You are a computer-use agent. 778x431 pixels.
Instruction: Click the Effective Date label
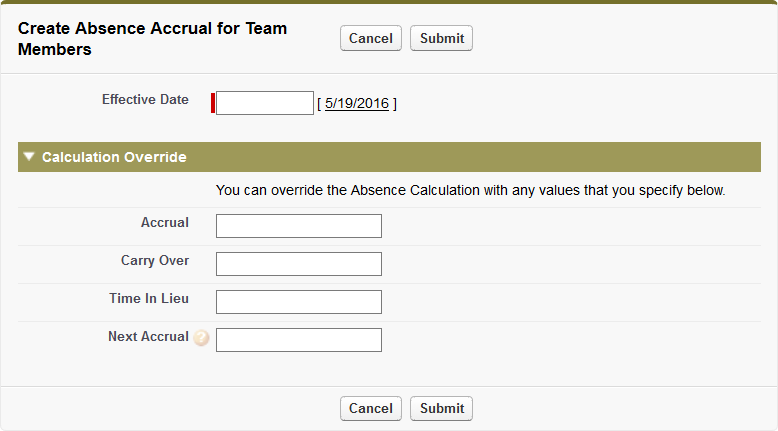pyautogui.click(x=145, y=100)
